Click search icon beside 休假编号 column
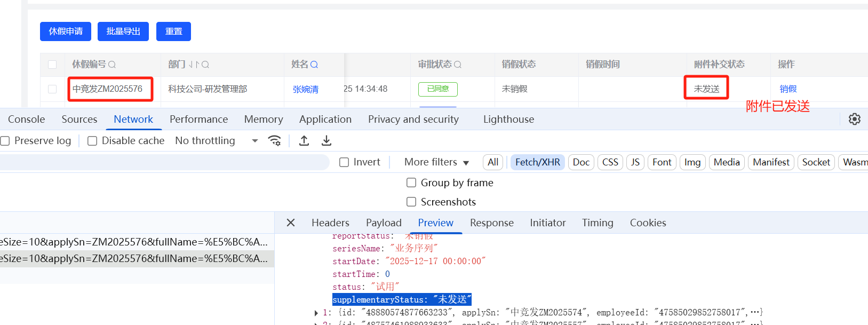This screenshot has width=868, height=325. click(x=112, y=65)
